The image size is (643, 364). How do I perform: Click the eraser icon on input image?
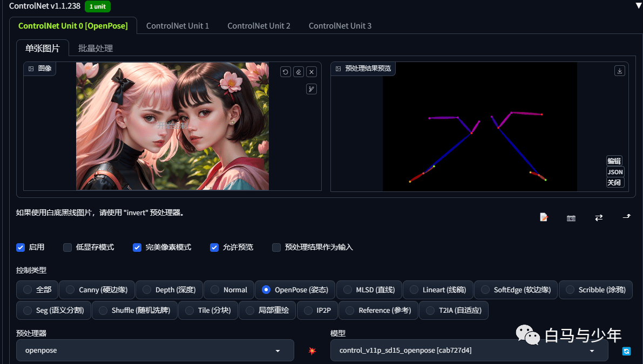tap(299, 72)
